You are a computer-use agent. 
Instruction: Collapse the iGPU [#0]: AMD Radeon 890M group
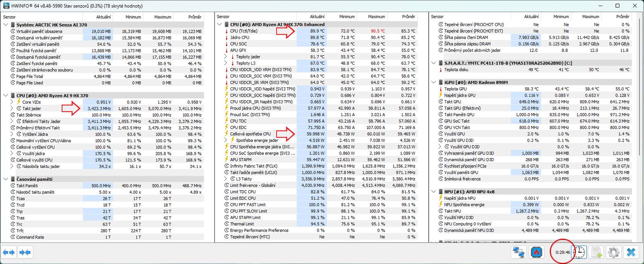(433, 82)
